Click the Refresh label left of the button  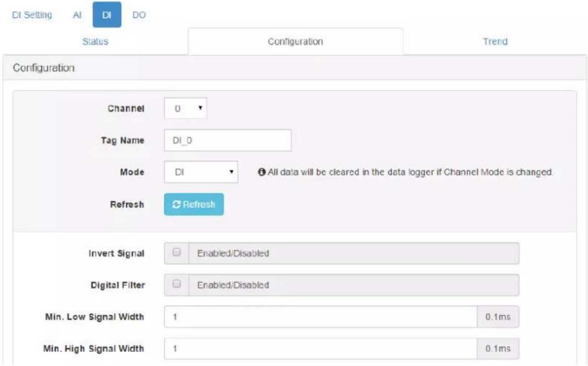127,205
